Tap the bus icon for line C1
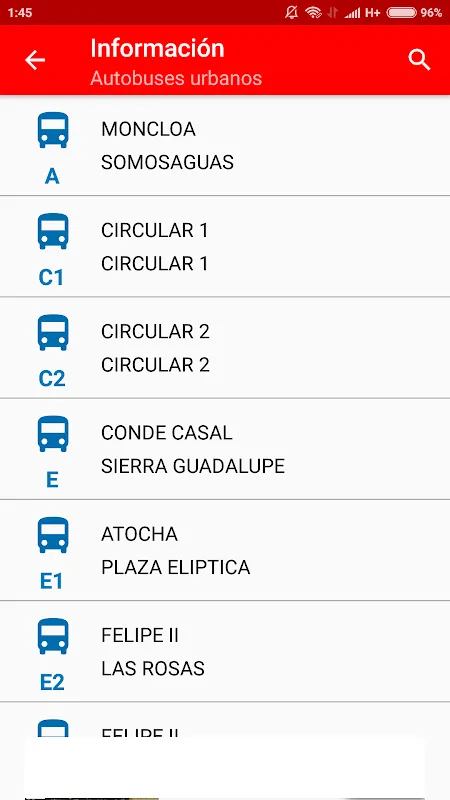Viewport: 450px width, 800px height. [x=53, y=232]
